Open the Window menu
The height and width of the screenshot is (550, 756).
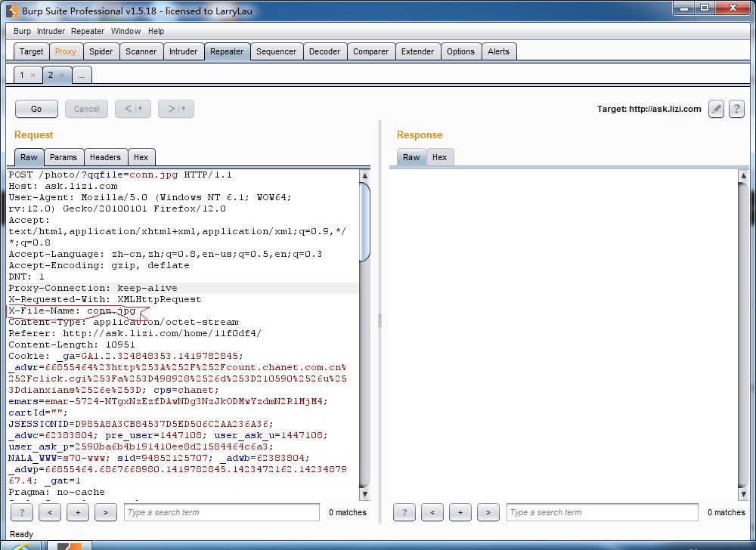125,31
